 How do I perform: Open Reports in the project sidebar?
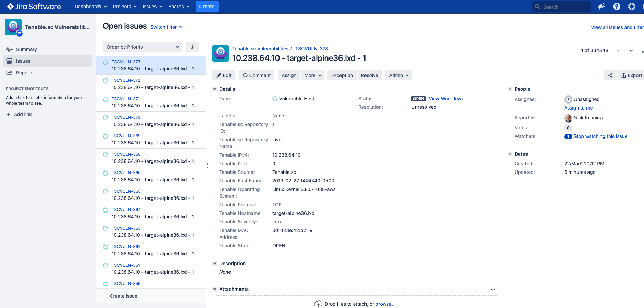48,73
